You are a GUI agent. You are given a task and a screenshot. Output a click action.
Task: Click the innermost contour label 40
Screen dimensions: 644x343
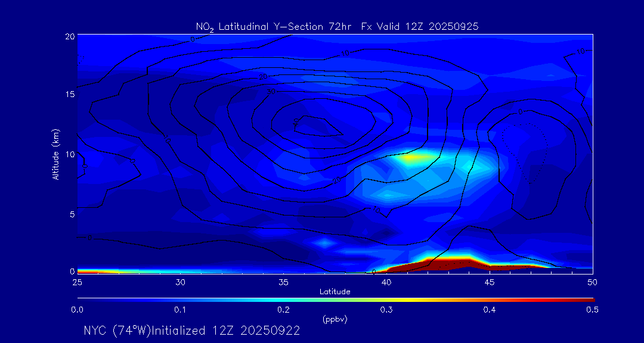(x=296, y=122)
